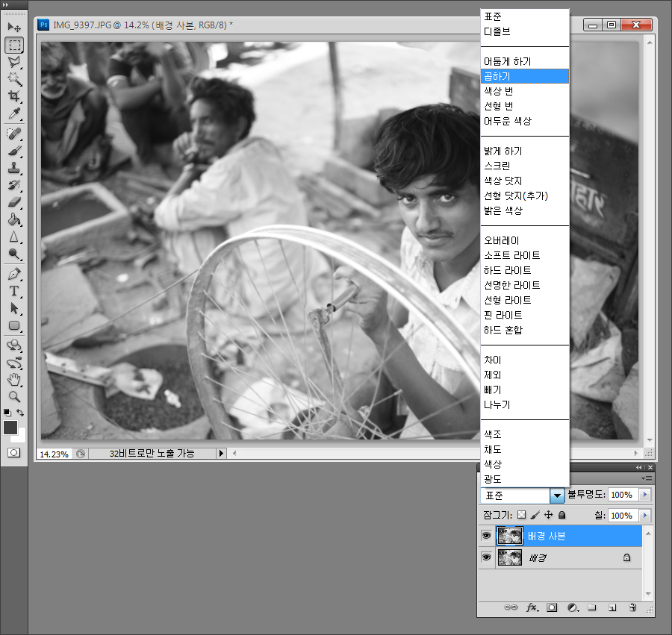Expand the toolbar double-arrow at top

tap(5, 4)
